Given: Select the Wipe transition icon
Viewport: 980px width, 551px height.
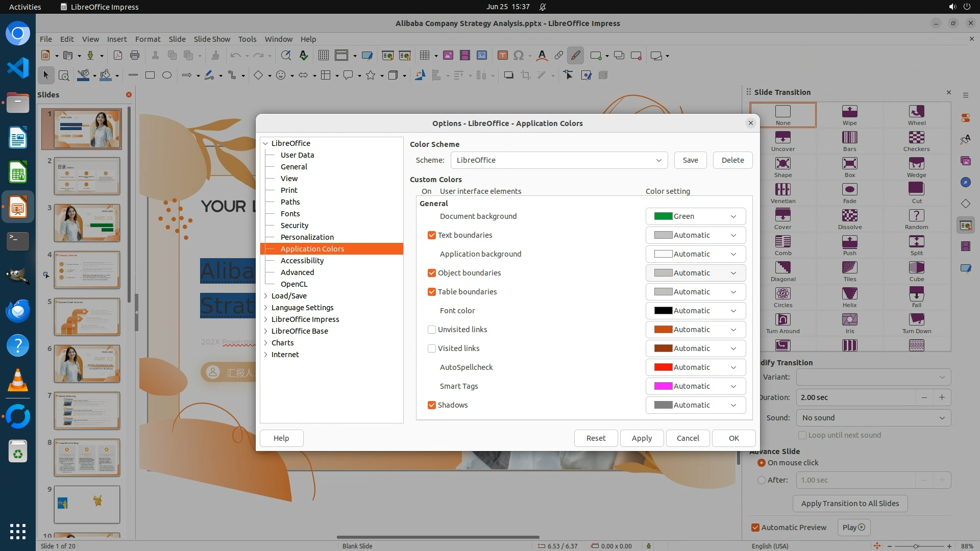Looking at the screenshot, I should coord(849,112).
